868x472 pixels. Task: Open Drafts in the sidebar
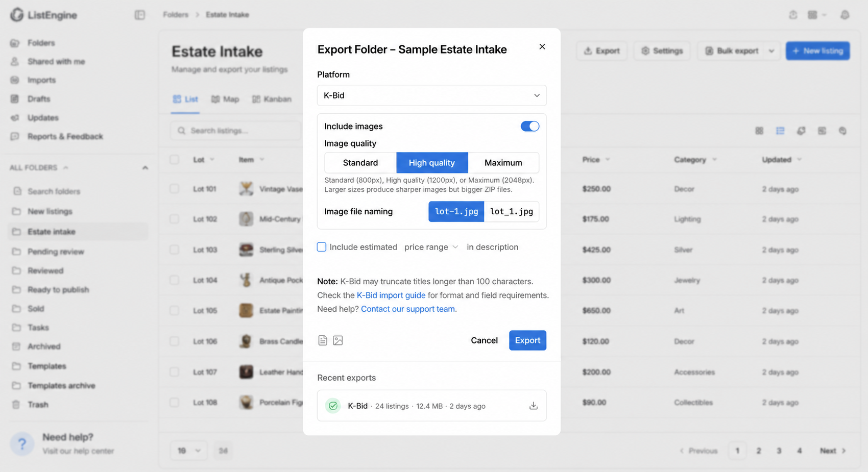(39, 98)
